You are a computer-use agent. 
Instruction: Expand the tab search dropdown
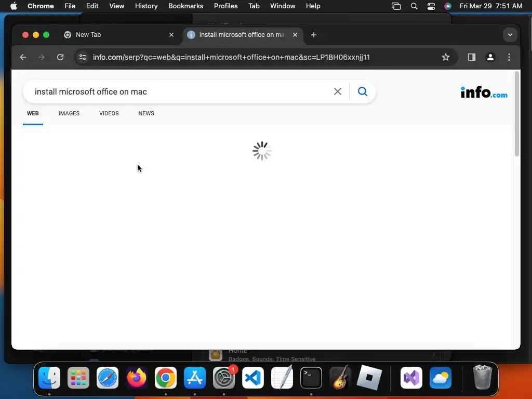point(510,35)
